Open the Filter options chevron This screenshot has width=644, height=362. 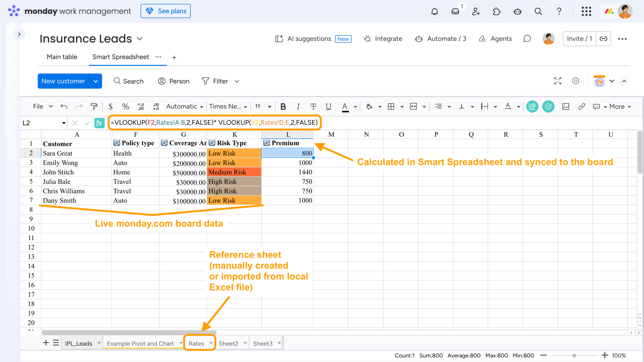tap(237, 81)
